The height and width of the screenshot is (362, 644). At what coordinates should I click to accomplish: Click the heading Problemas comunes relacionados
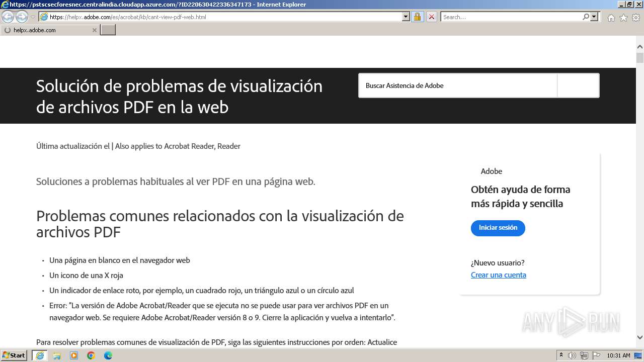tap(220, 224)
